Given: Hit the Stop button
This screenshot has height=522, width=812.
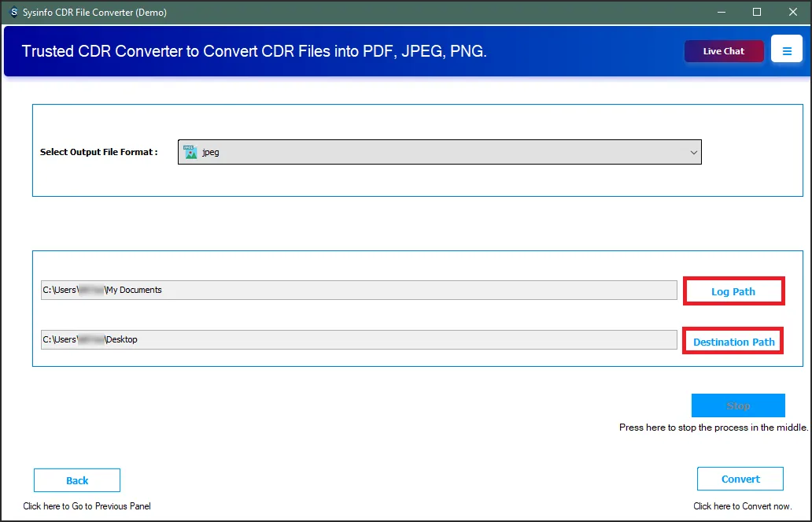Looking at the screenshot, I should point(737,405).
